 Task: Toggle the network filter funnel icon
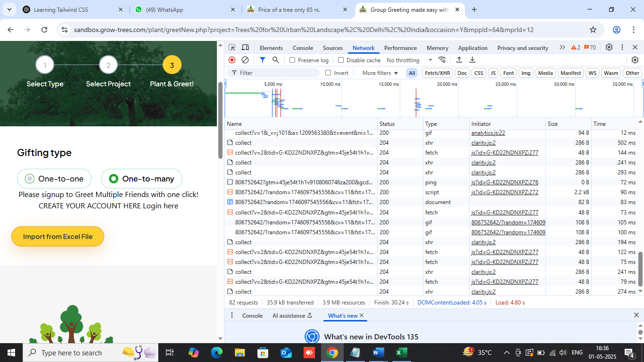263,60
